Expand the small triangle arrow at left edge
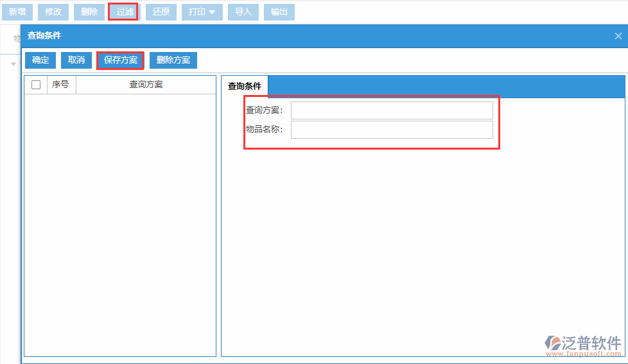Screen dimensions: 628x364 tap(13, 64)
